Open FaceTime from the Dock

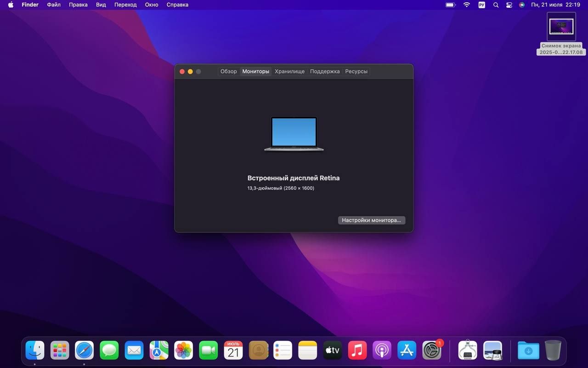(209, 351)
